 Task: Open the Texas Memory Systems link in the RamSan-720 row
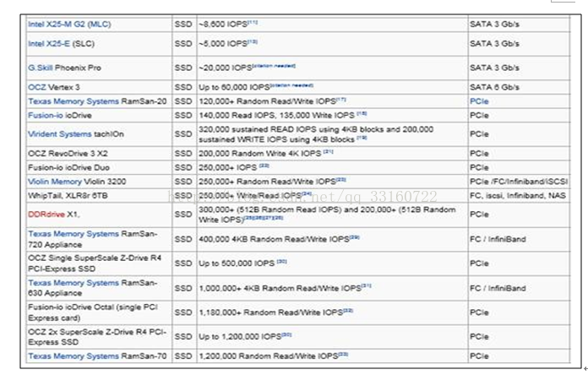tap(73, 234)
